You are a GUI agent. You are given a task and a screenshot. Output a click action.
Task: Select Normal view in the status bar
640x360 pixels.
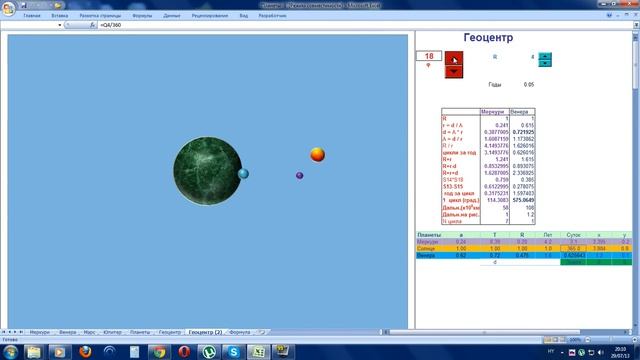548,340
